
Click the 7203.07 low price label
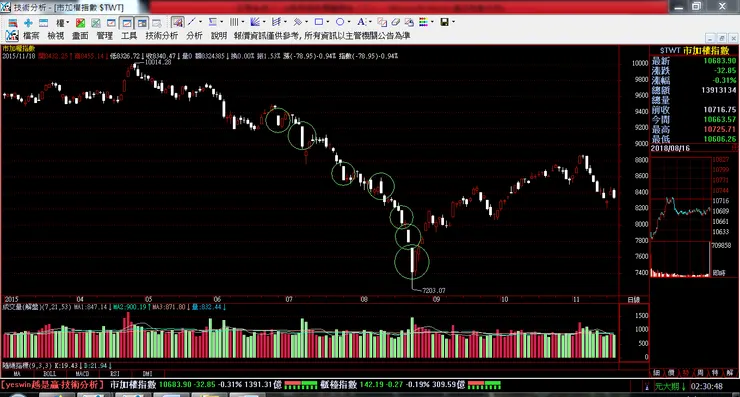434,290
